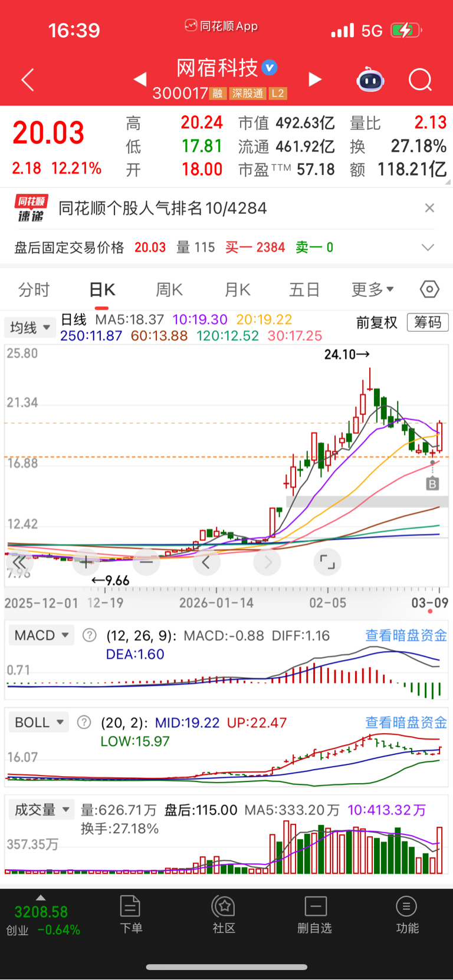Open BOLL help question mark
Screen dimensions: 453x980
(84, 722)
